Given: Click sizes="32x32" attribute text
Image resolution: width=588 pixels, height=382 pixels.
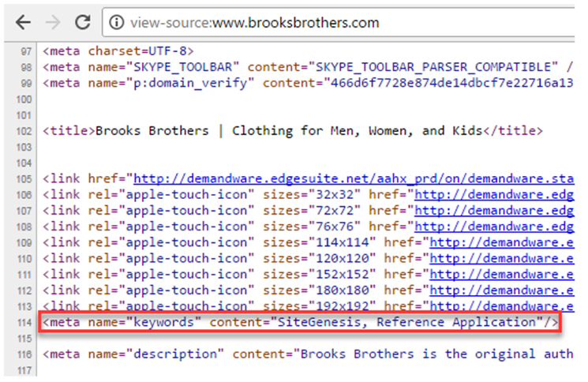Looking at the screenshot, I should point(312,195).
